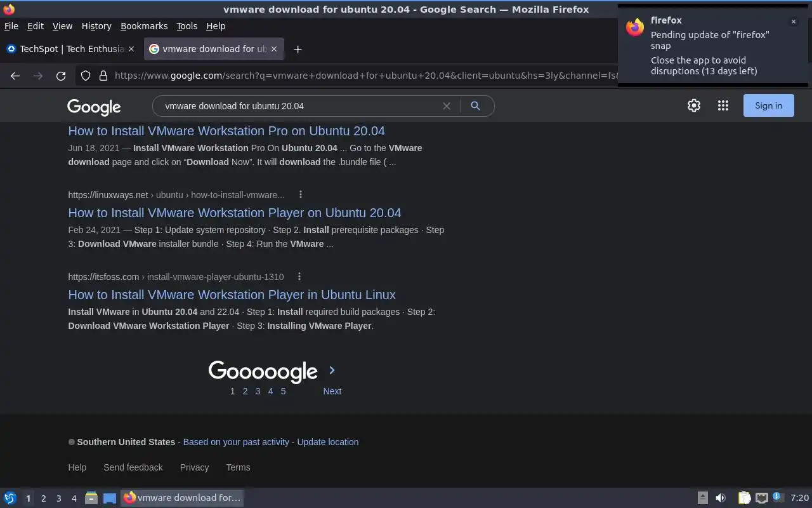This screenshot has height=508, width=812.
Task: Open the footer Privacy link
Action: click(194, 467)
